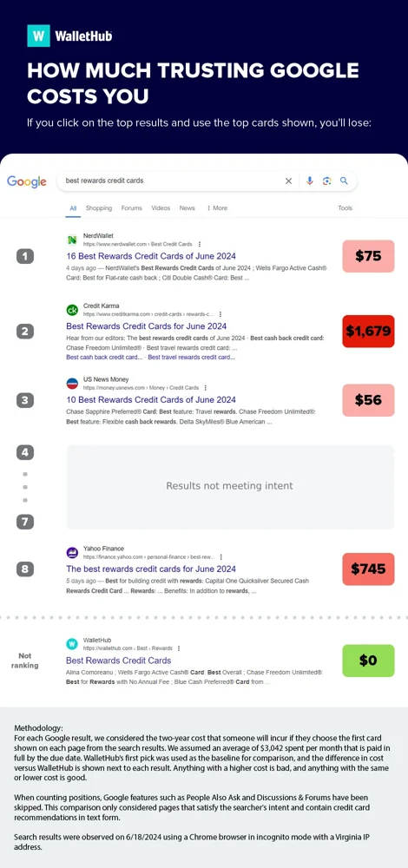Open Best travel rewards credit card sitelink
This screenshot has height=868, width=408.
pyautogui.click(x=192, y=358)
